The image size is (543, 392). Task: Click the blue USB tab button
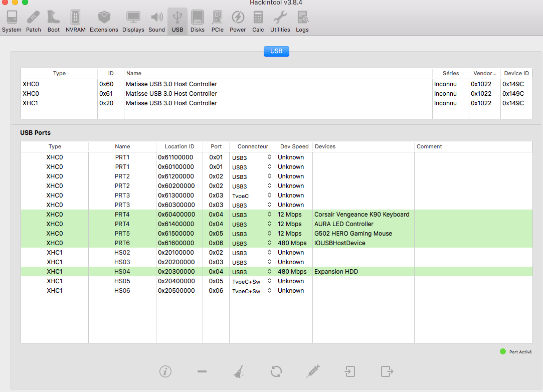(276, 51)
